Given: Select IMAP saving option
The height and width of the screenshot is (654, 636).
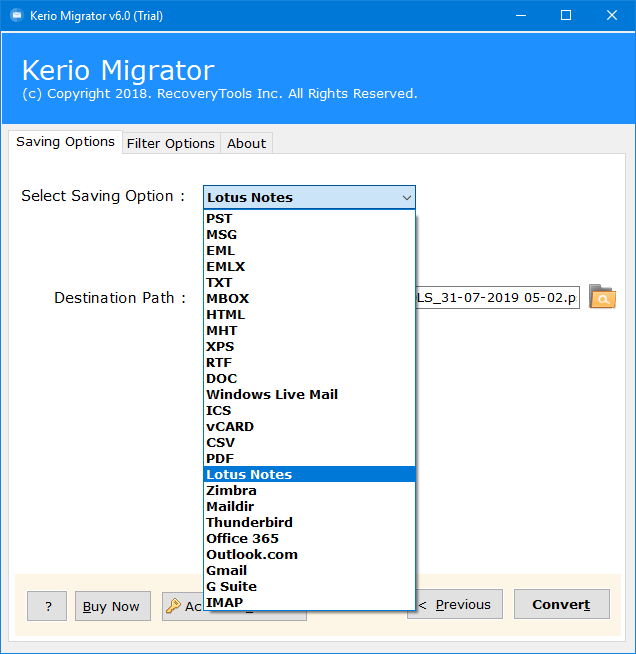Looking at the screenshot, I should [x=309, y=602].
